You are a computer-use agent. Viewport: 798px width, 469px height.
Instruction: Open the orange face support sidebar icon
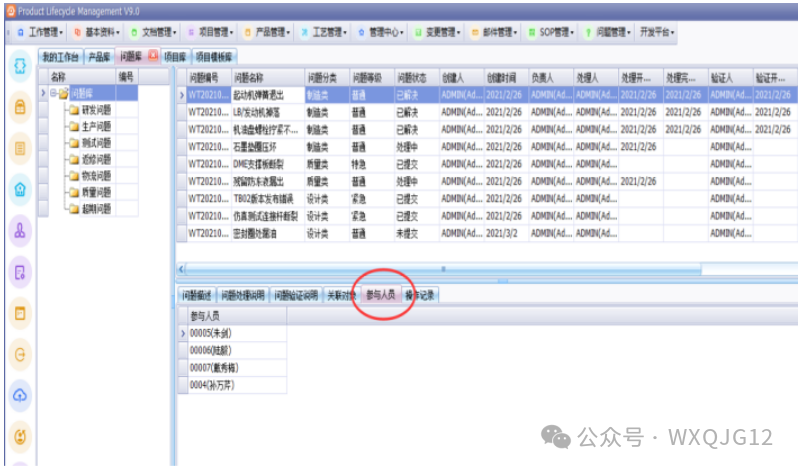tap(20, 436)
